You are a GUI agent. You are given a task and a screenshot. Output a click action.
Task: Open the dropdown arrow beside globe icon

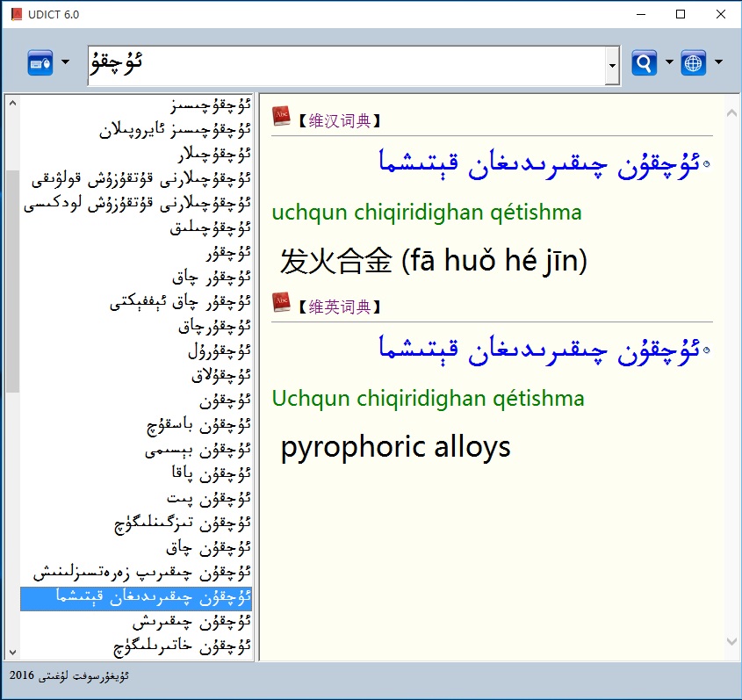[718, 63]
